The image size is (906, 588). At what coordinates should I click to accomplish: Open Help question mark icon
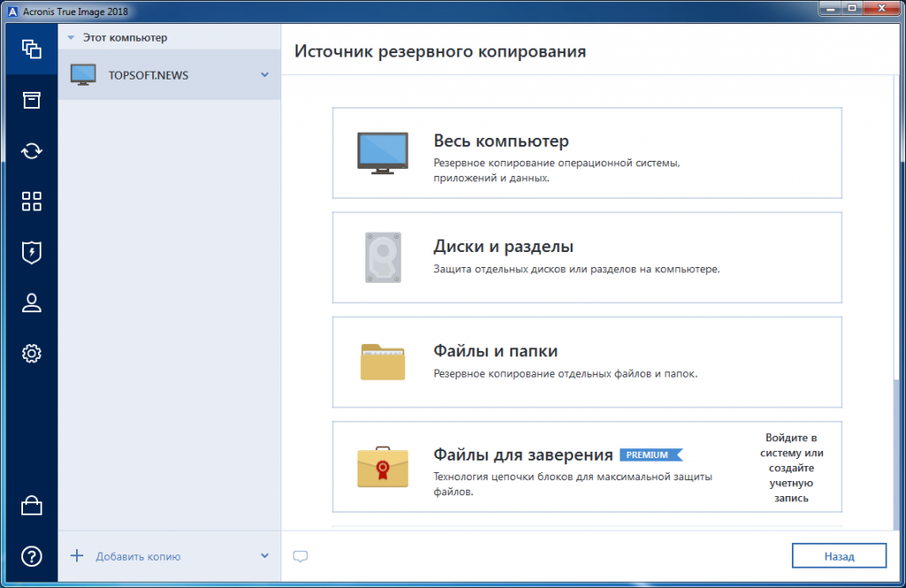32,556
